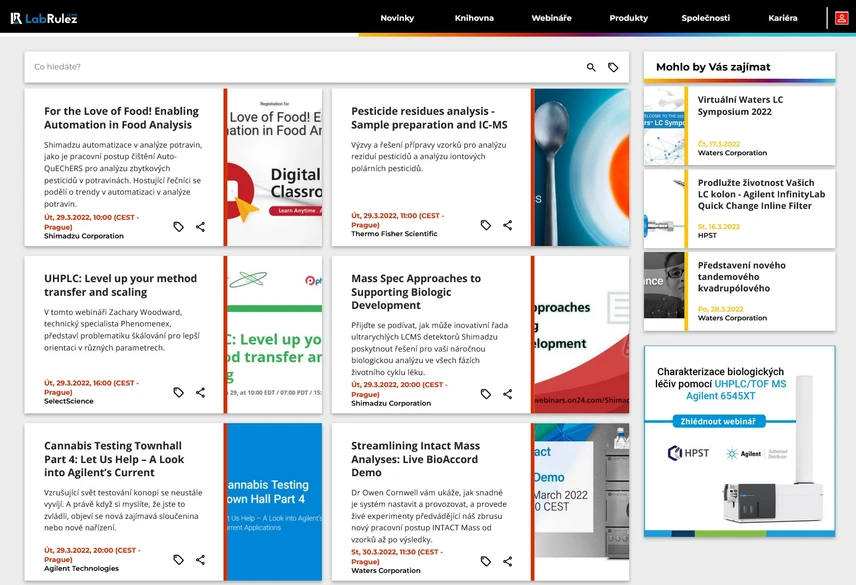Share the Streamlining Intact Mass webinar
This screenshot has width=856, height=585.
tap(508, 561)
